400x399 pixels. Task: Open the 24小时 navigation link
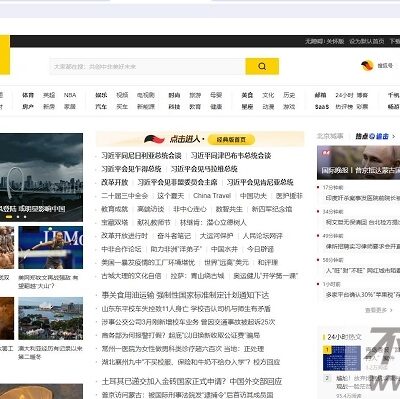(x=344, y=95)
